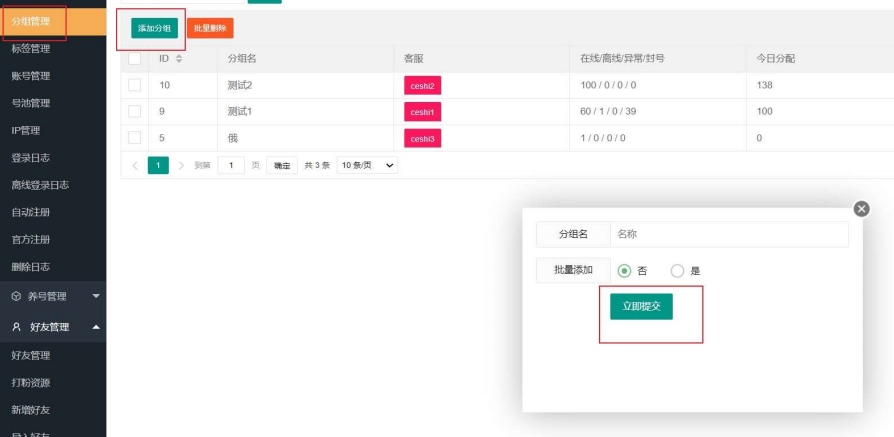Click the status cell 60 / 1 / 0 / 39
This screenshot has width=894, height=437.
608,111
